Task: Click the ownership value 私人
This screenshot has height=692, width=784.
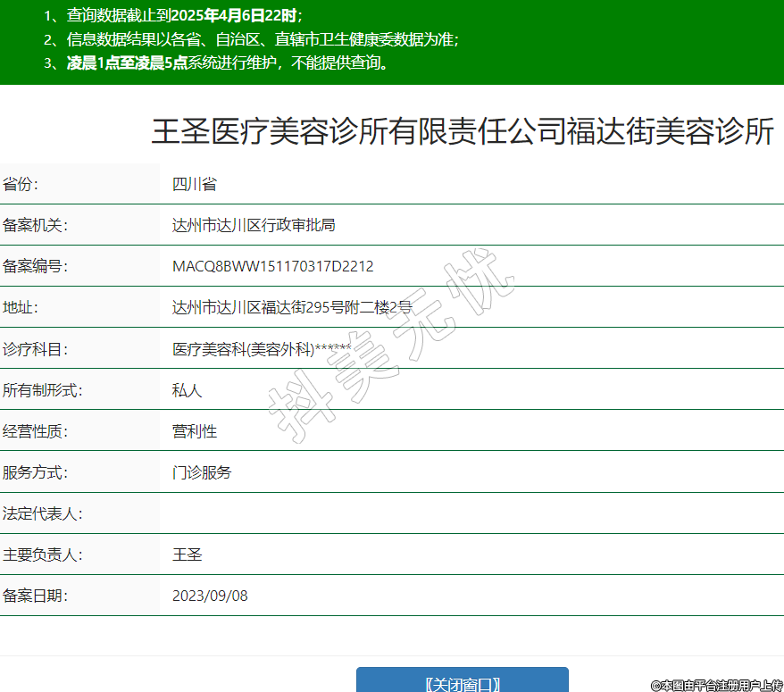Action: click(x=187, y=390)
